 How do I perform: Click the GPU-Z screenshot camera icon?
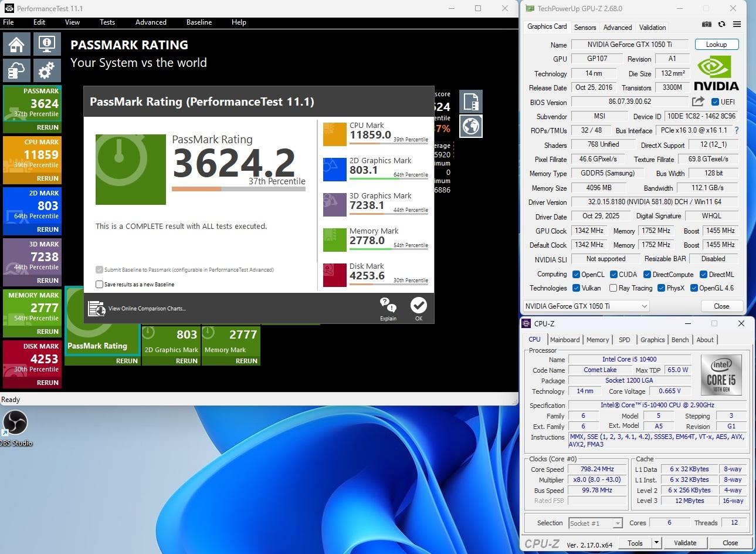pos(707,25)
